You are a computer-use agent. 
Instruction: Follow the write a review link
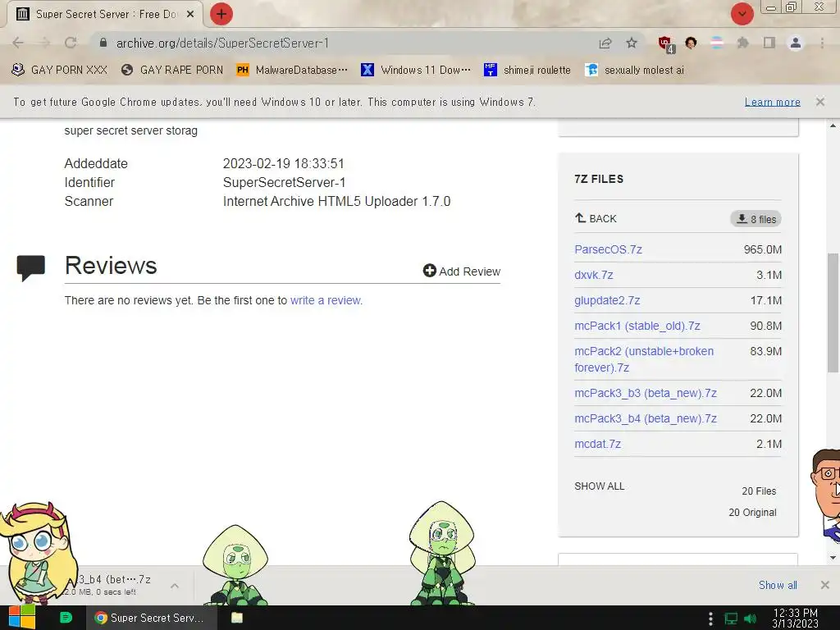click(x=326, y=300)
